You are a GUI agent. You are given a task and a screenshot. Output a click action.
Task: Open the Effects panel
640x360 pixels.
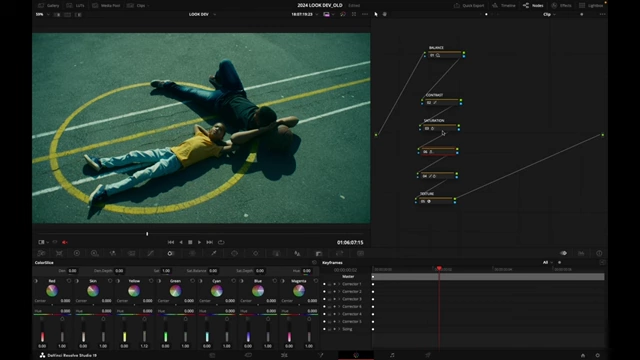click(x=561, y=6)
